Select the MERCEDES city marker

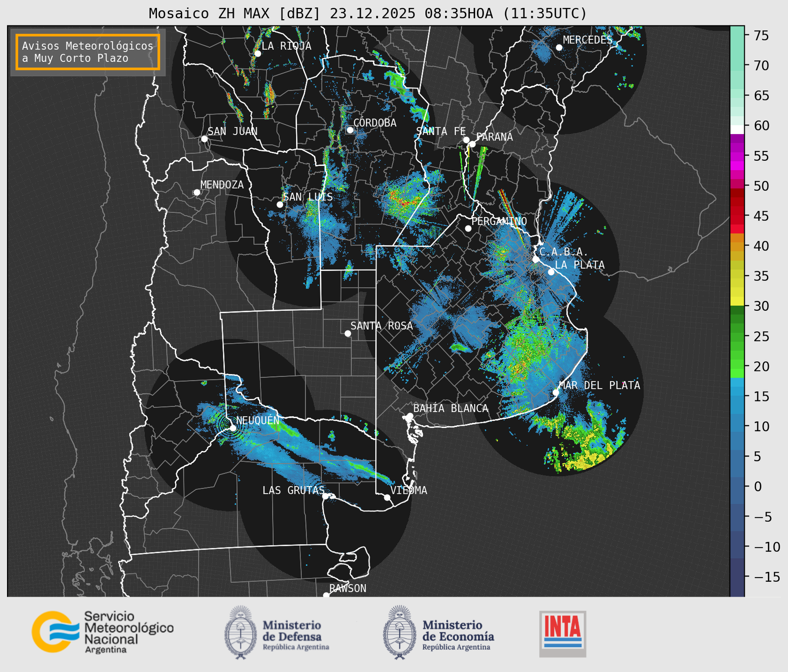(559, 48)
